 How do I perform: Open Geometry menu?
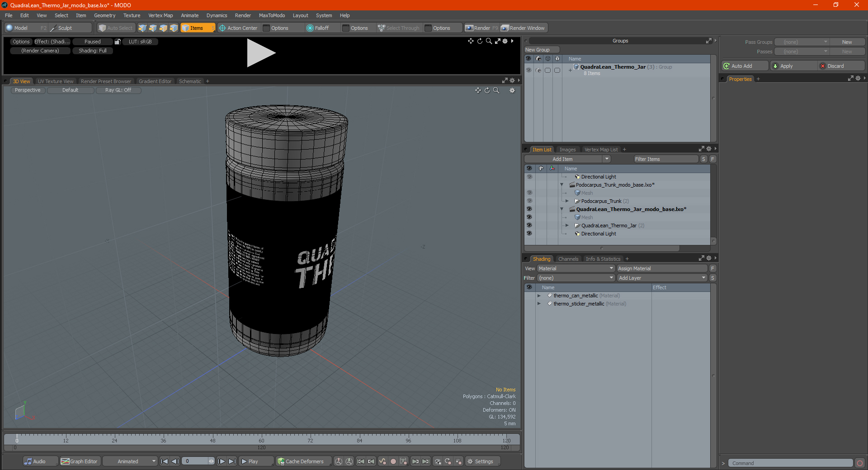coord(104,15)
